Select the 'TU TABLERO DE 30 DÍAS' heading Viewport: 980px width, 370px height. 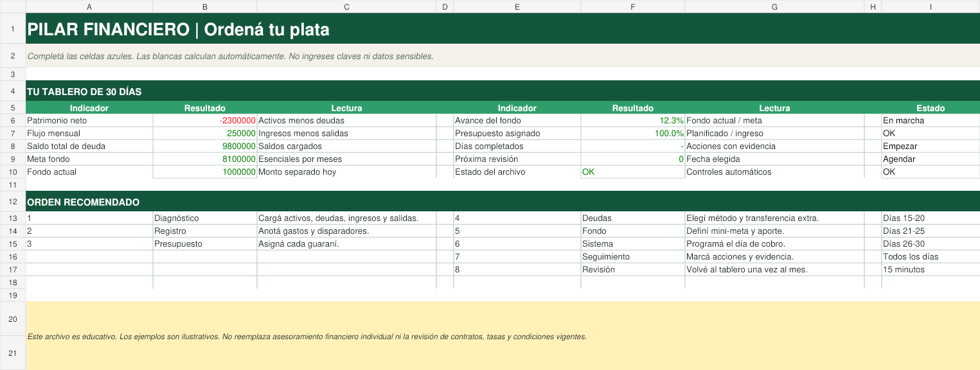click(503, 92)
